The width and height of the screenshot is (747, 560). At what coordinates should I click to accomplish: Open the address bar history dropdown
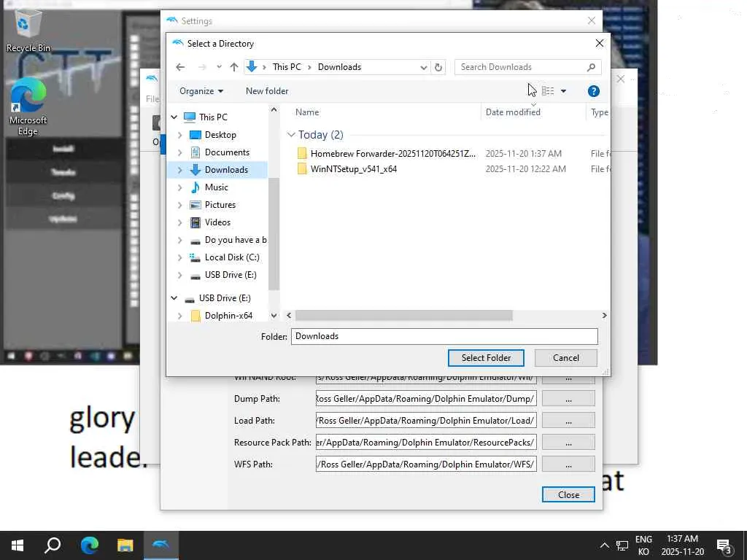[423, 67]
